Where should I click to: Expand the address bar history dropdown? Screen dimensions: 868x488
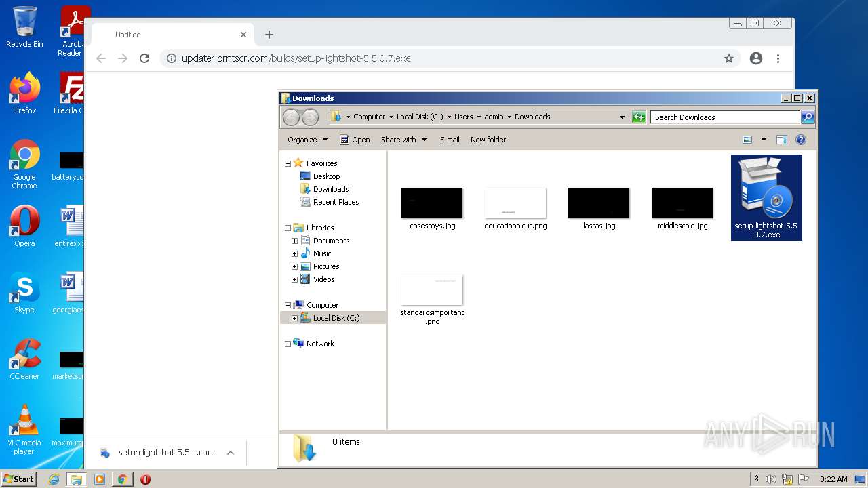coord(622,117)
